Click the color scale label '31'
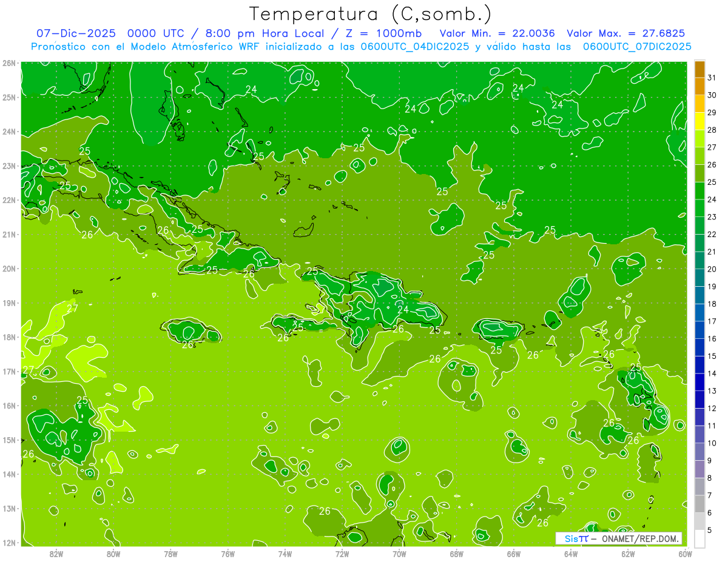 point(712,78)
